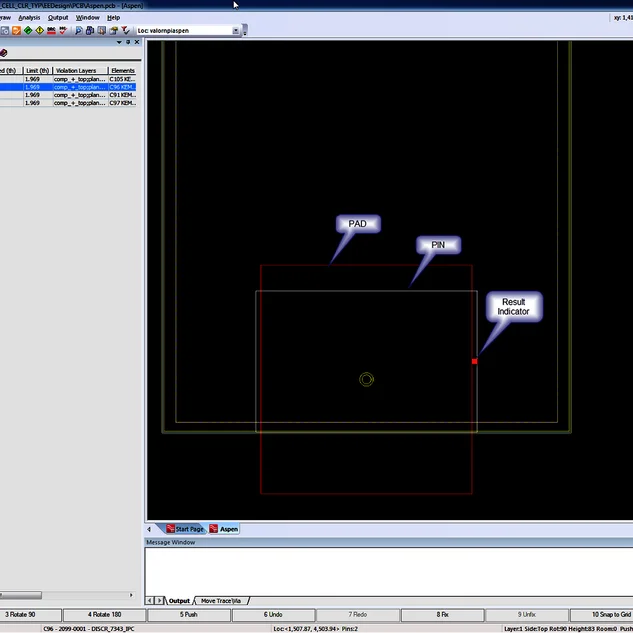The image size is (633, 633).
Task: Click the properties toolbar icon with yellow top
Action: (113, 31)
